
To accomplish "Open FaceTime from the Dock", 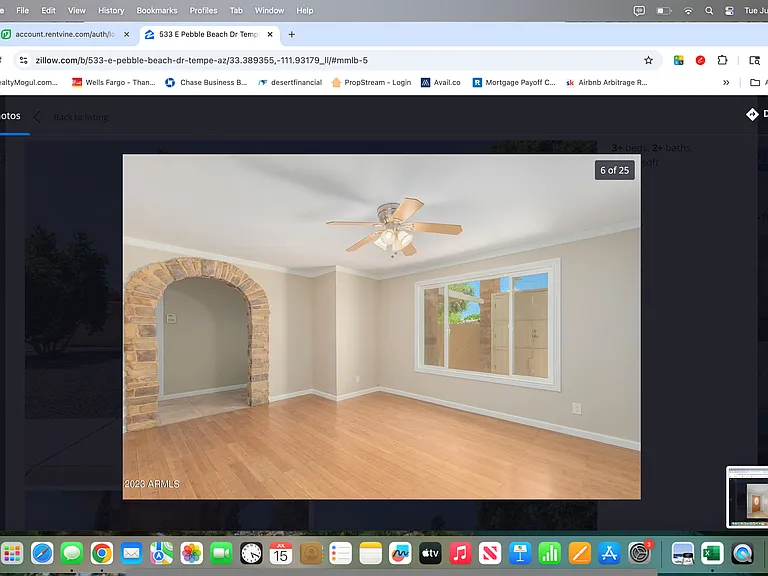I will tap(221, 554).
